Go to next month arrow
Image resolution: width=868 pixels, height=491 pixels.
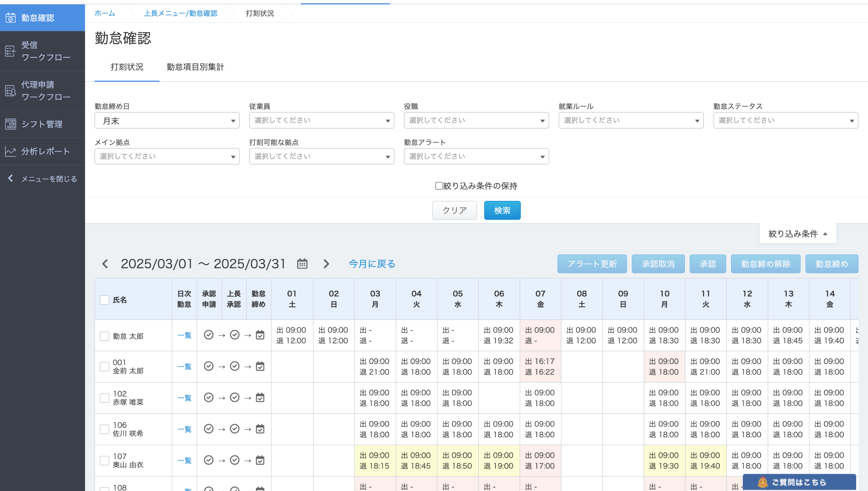coord(326,264)
